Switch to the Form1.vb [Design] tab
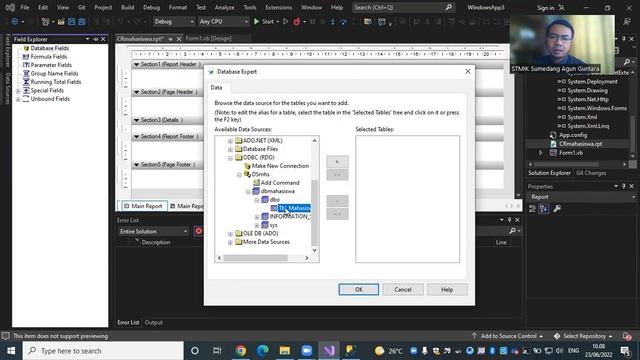 (x=209, y=38)
